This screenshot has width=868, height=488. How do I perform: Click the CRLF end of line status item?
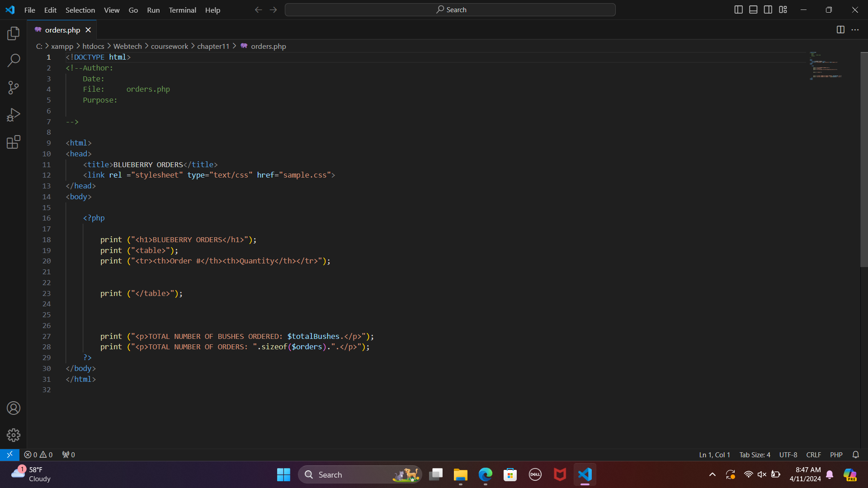pyautogui.click(x=813, y=455)
